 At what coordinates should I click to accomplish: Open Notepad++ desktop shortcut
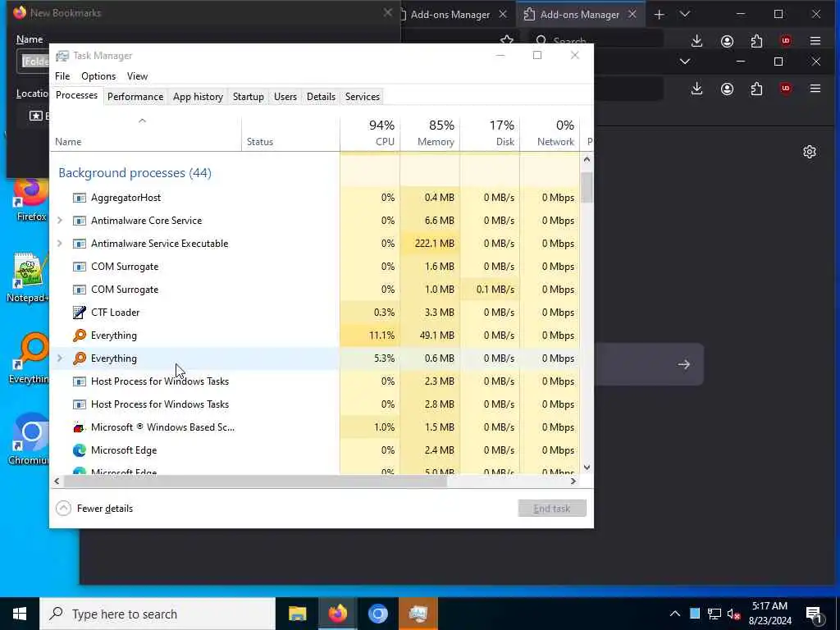click(x=28, y=278)
